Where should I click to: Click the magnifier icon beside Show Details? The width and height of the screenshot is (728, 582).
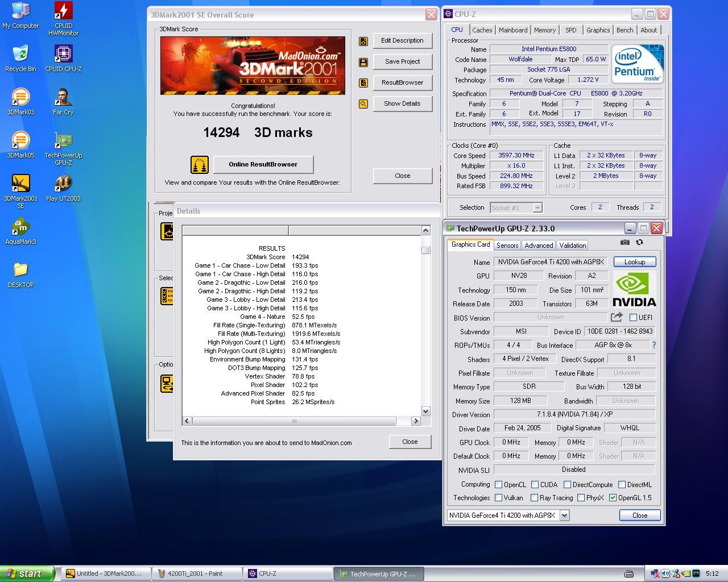point(363,104)
